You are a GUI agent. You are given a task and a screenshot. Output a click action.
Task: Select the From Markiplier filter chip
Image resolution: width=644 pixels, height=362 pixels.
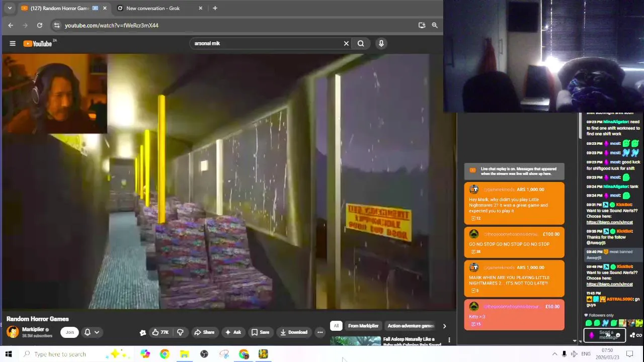pyautogui.click(x=363, y=326)
